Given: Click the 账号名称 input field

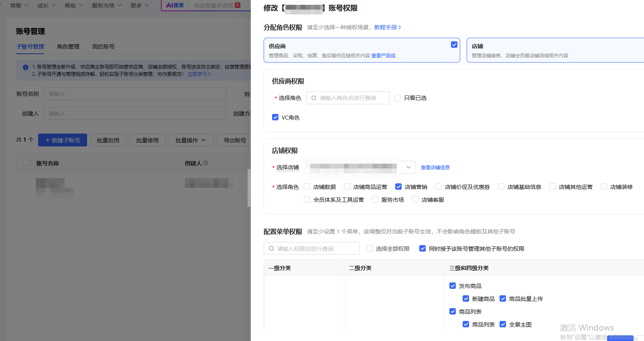Looking at the screenshot, I should 135,94.
